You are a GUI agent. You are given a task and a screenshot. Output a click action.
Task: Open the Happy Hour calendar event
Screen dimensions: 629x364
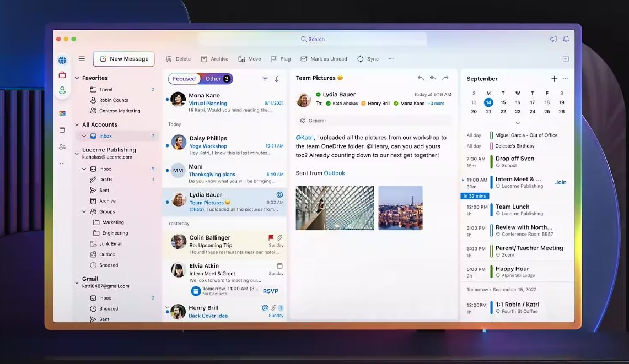pos(518,272)
